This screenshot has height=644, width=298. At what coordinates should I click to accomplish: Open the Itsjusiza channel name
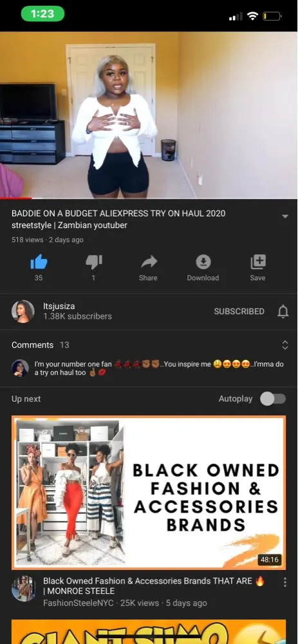tap(59, 307)
